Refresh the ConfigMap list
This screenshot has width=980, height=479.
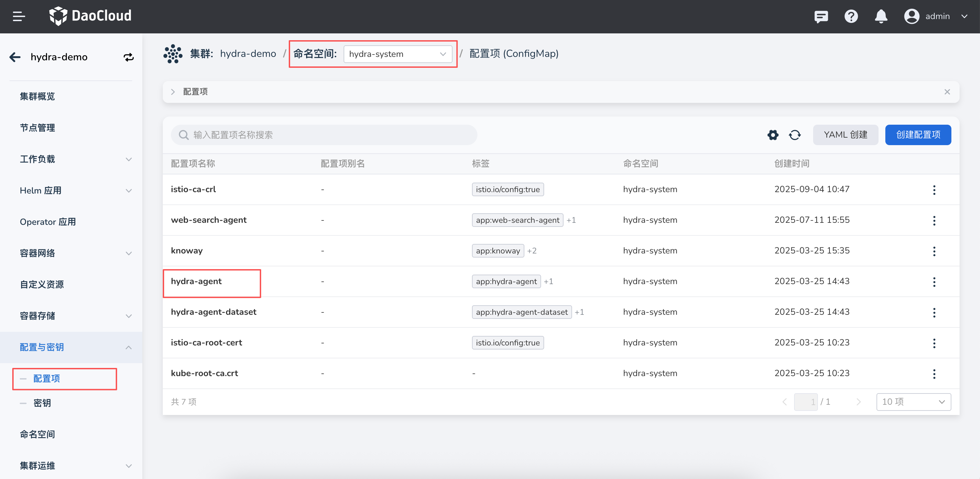tap(795, 135)
